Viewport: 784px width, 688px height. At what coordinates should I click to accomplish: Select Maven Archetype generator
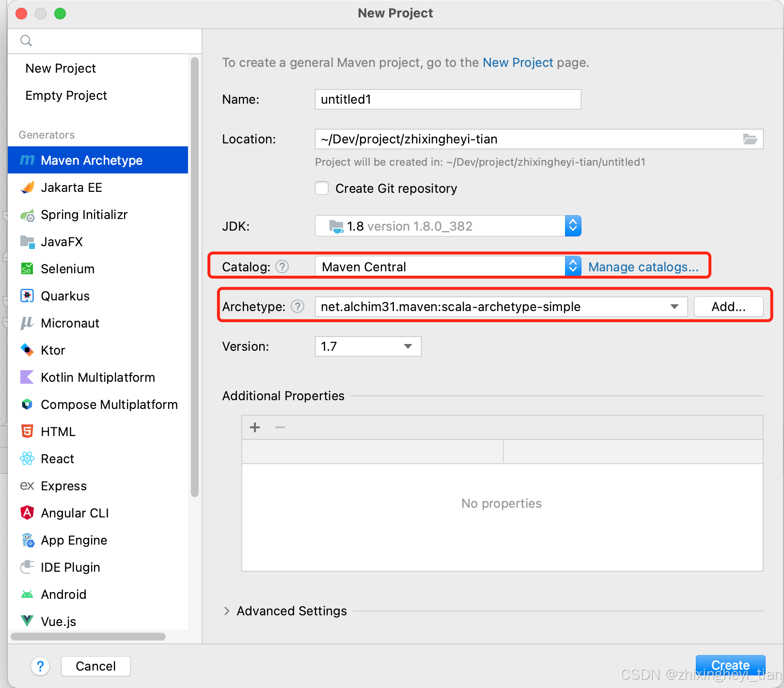(x=98, y=160)
